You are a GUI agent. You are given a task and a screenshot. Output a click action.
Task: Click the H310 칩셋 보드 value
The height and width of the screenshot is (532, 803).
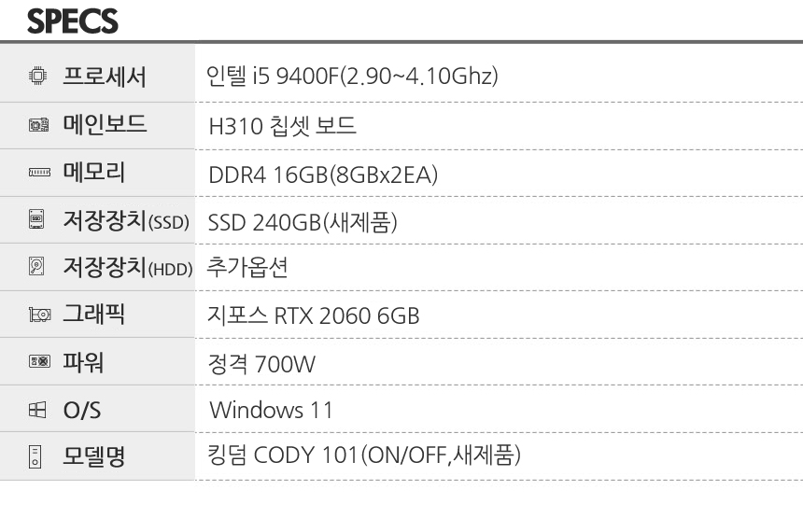pos(282,125)
